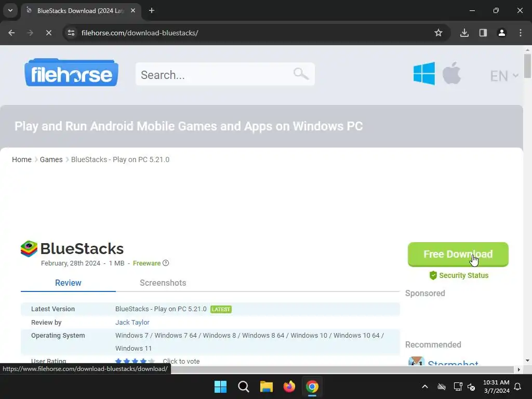The width and height of the screenshot is (532, 399).
Task: Select the Apple Mac platform icon
Action: 452,73
